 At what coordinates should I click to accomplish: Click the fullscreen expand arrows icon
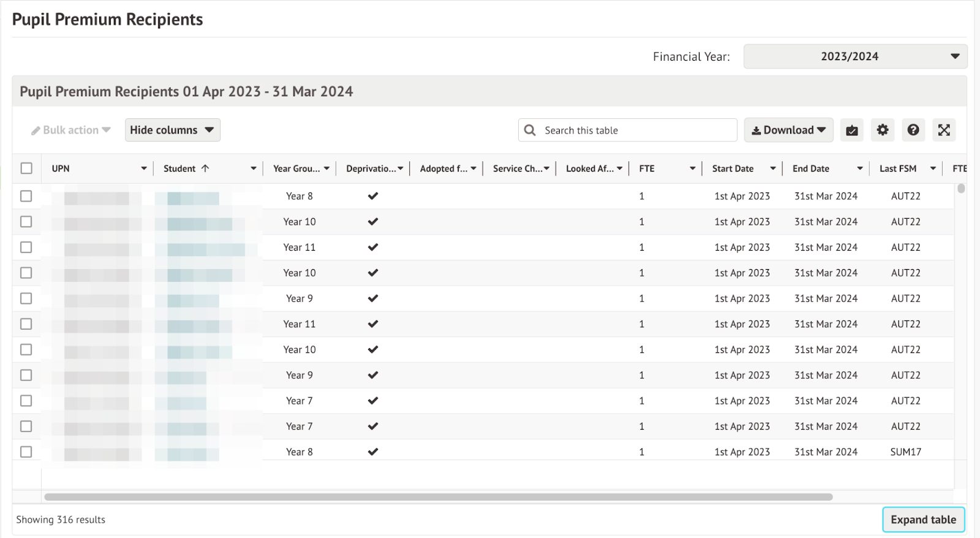click(944, 130)
